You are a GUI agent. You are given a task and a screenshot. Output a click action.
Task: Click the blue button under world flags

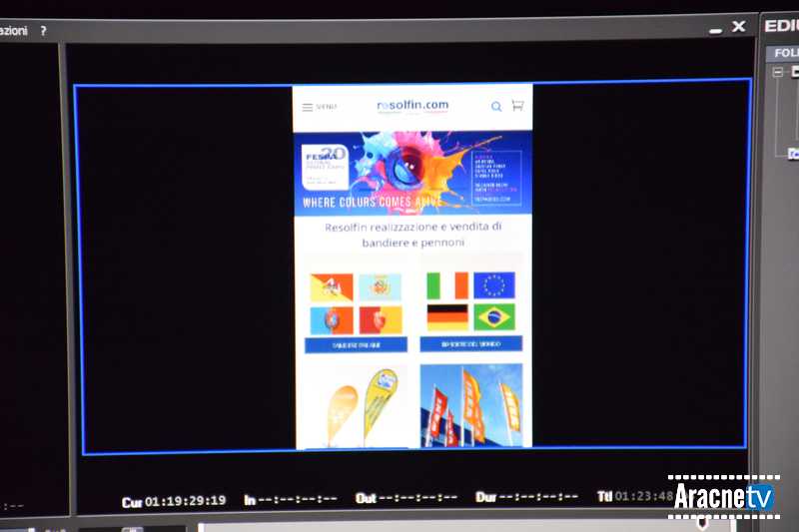[x=470, y=344]
